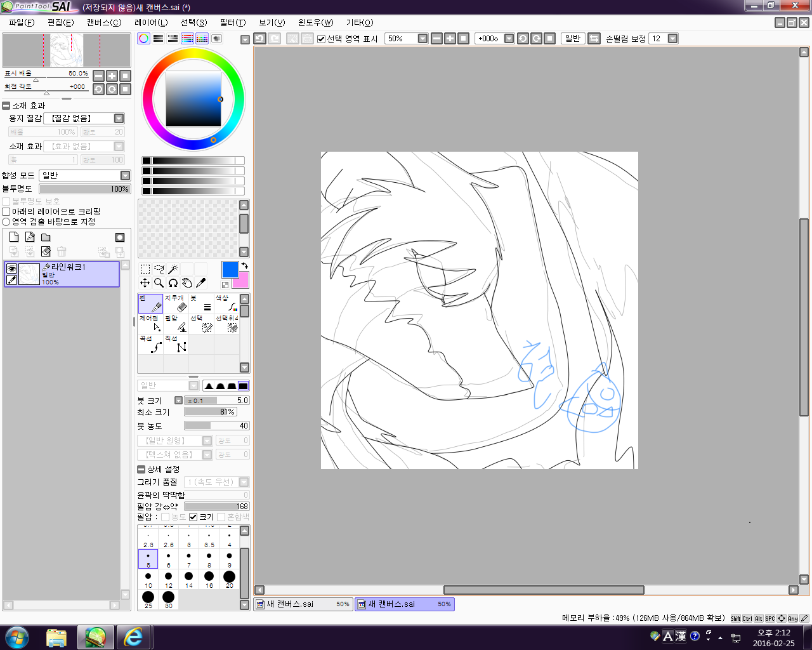
Task: Pick the Magic Wand selection tool
Action: coord(173,269)
